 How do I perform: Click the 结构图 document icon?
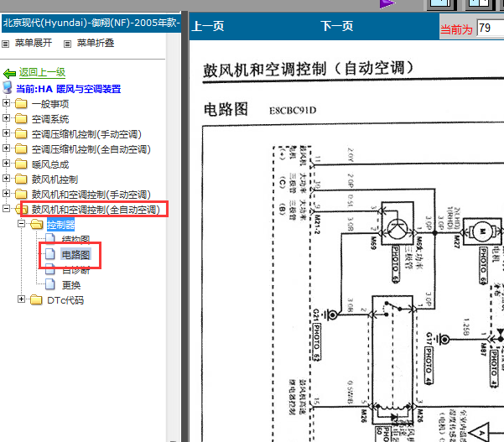point(50,239)
